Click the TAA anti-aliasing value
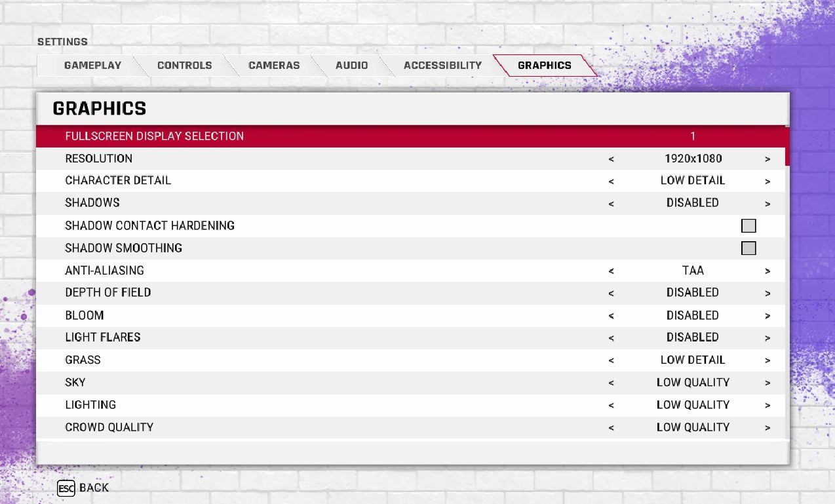The image size is (835, 504). pos(693,271)
